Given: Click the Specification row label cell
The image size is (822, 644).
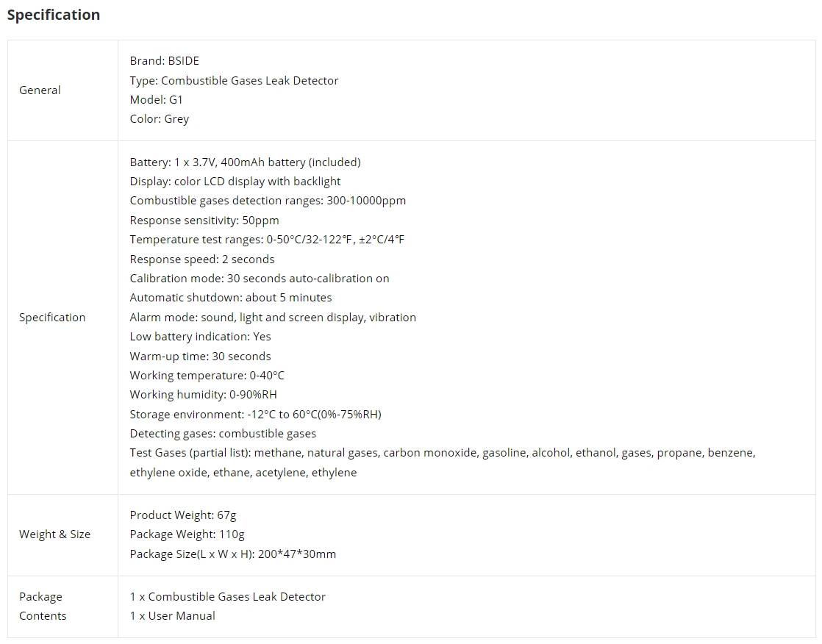Looking at the screenshot, I should (x=52, y=318).
